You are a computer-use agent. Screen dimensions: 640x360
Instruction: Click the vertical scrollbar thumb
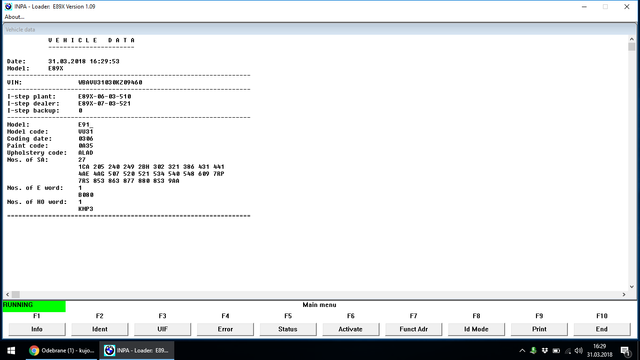[631, 47]
